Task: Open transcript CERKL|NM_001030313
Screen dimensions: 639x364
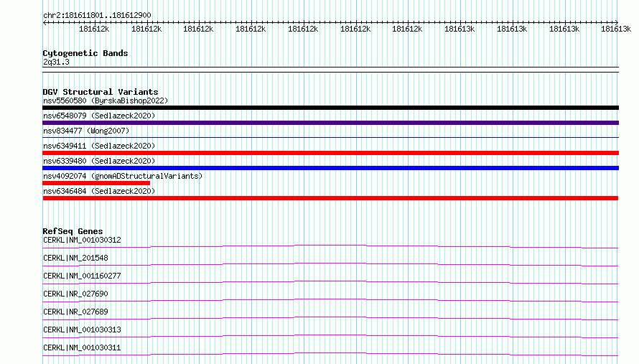Action: tap(82, 330)
